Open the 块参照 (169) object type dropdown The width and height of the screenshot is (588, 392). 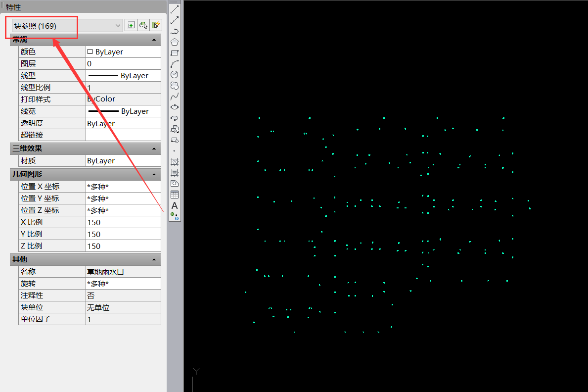coord(118,25)
